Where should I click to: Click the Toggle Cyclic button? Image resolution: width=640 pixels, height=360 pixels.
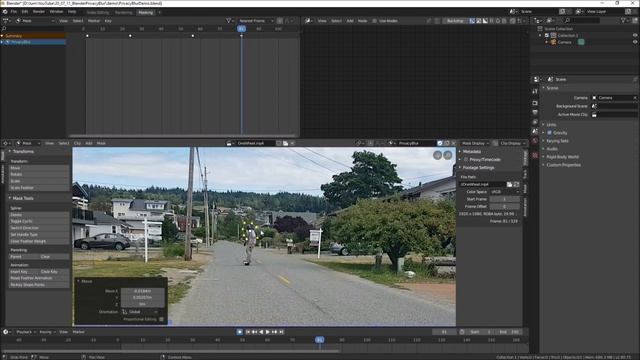39,221
